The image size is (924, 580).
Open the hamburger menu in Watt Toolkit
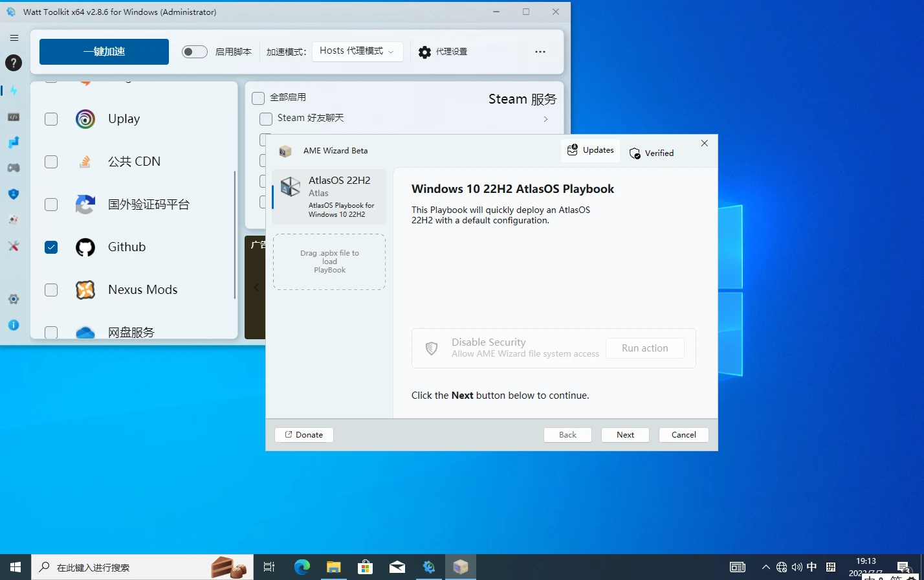[14, 38]
